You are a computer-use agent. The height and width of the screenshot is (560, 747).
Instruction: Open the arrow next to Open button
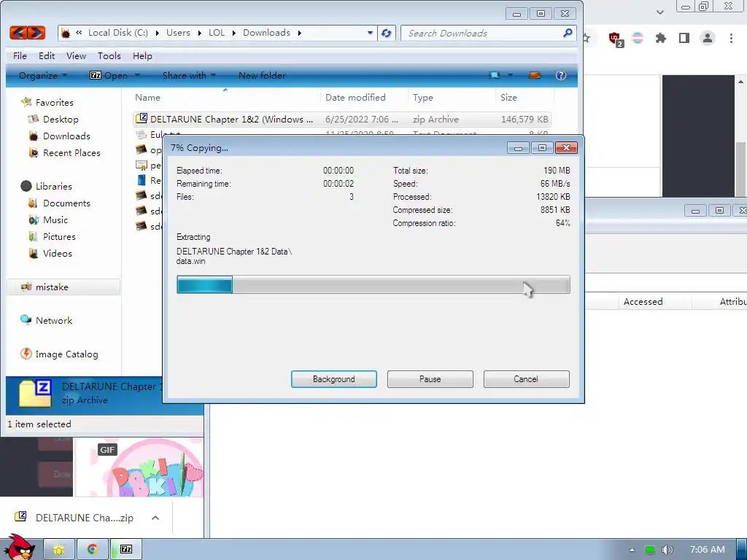click(x=137, y=75)
